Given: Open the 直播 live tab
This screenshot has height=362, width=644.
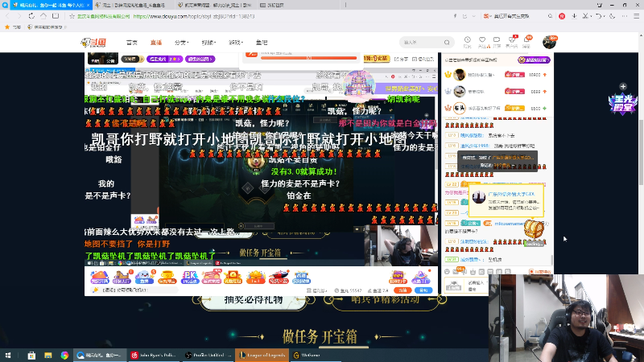Looking at the screenshot, I should [x=156, y=43].
